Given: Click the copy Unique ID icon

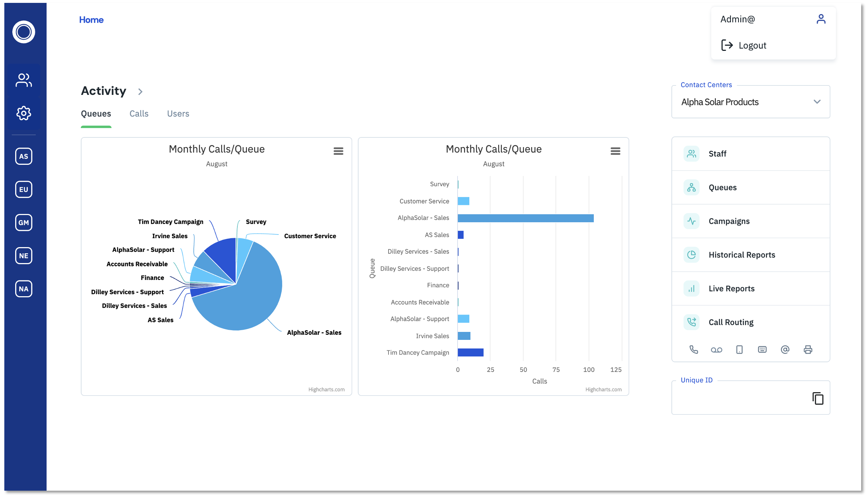Looking at the screenshot, I should click(x=817, y=398).
